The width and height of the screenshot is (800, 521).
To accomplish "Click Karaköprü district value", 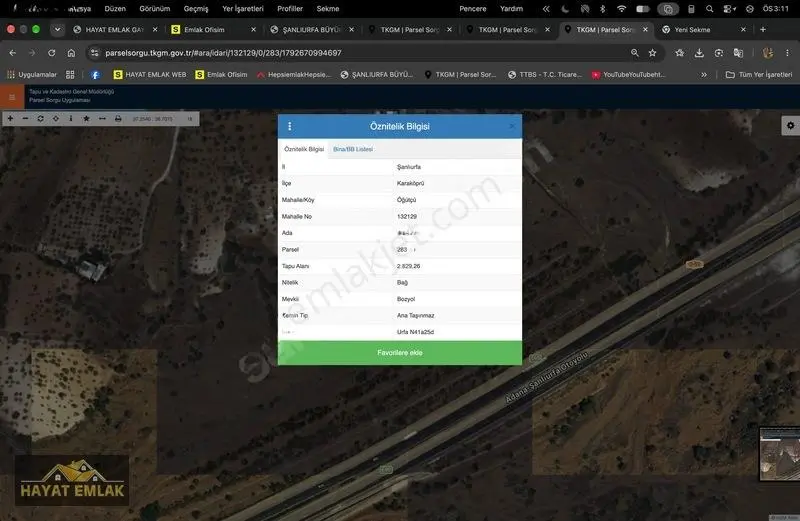I will (410, 183).
